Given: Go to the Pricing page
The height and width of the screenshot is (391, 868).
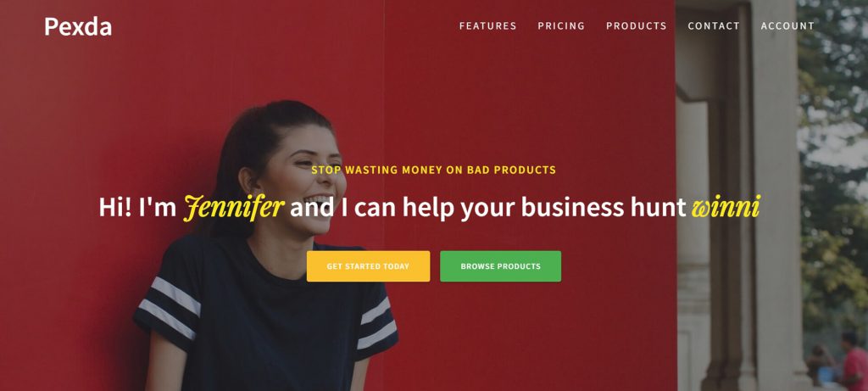Looking at the screenshot, I should [x=561, y=26].
